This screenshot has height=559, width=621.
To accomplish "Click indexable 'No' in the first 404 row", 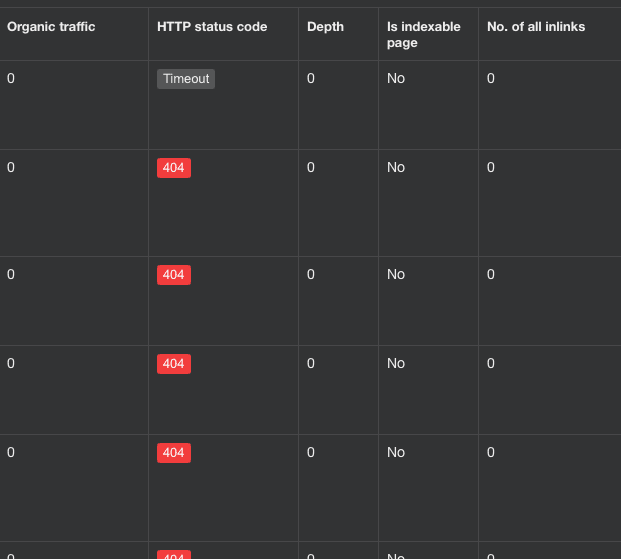I will [396, 168].
